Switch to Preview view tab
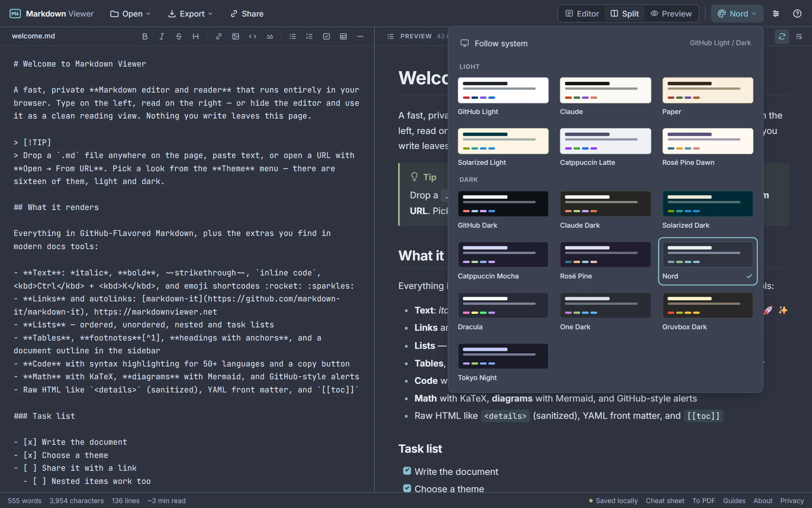Viewport: 812px width, 508px height. (671, 14)
